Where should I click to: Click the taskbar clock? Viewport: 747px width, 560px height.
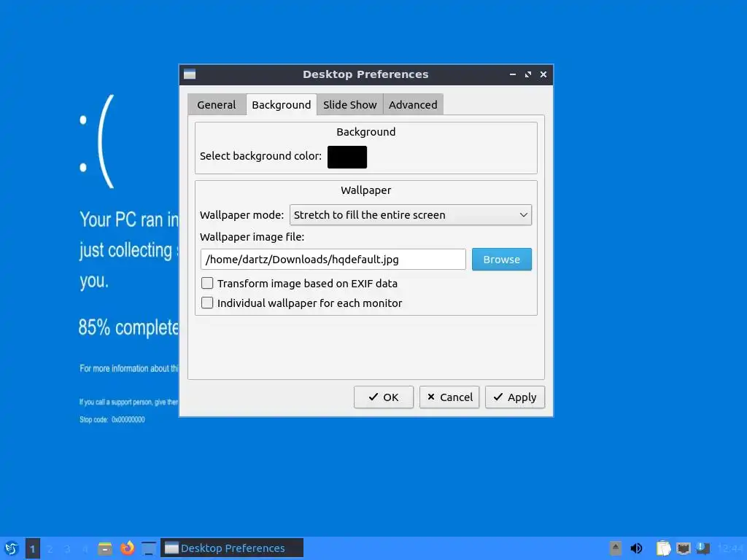click(729, 548)
